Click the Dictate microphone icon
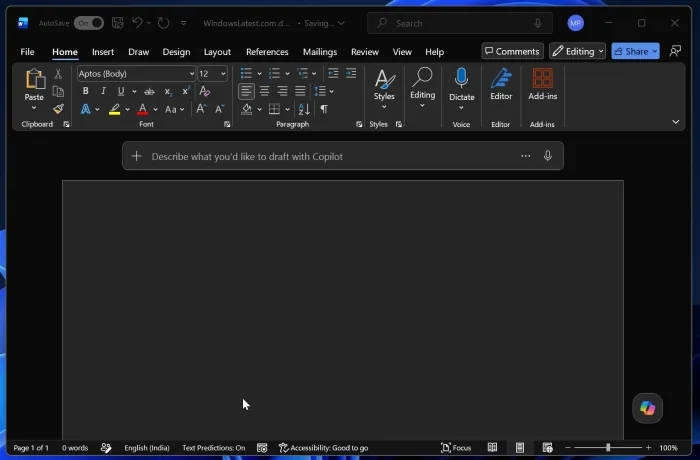The image size is (700, 460). point(461,78)
